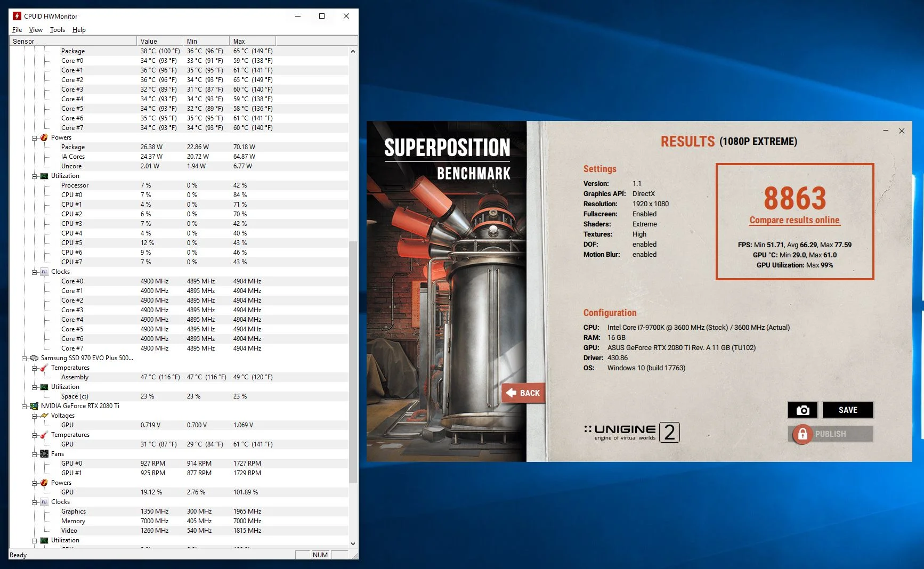The height and width of the screenshot is (569, 924).
Task: Collapse the Samsung SSD 970 EVO node
Action: coord(24,358)
